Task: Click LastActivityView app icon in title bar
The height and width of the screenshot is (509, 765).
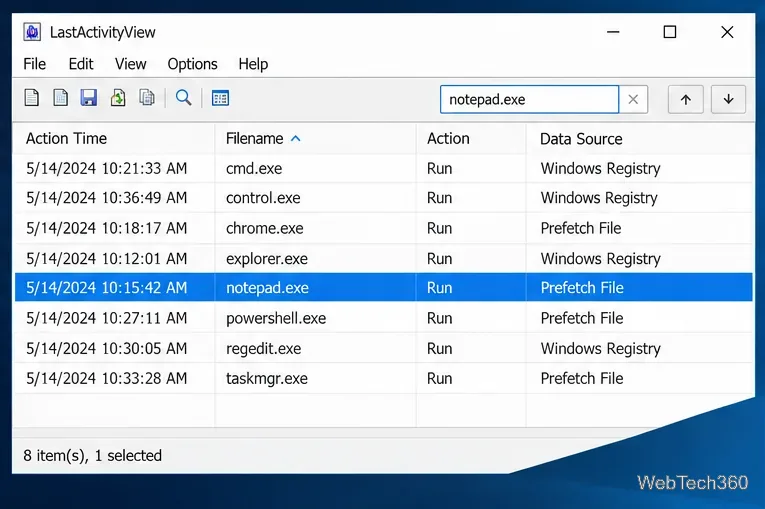Action: click(32, 32)
